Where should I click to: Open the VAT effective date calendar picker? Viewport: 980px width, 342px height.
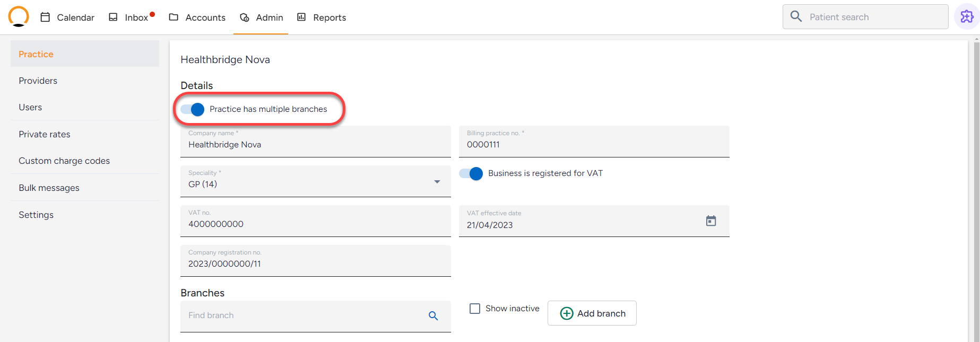coord(711,221)
